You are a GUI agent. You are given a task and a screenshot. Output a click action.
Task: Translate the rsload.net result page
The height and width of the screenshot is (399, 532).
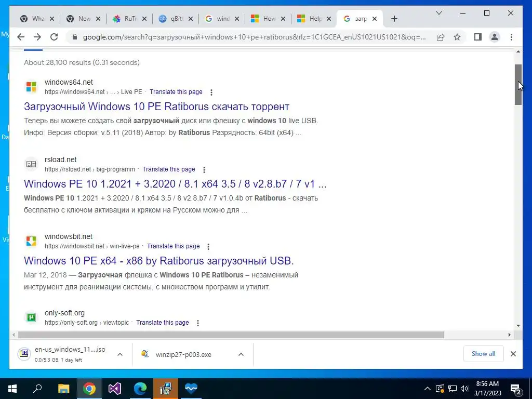click(x=169, y=169)
